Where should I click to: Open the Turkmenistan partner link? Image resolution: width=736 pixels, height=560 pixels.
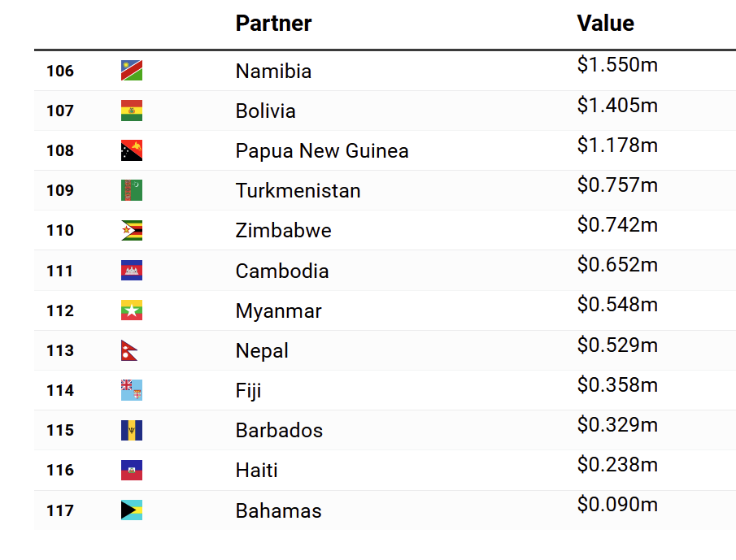tap(298, 190)
